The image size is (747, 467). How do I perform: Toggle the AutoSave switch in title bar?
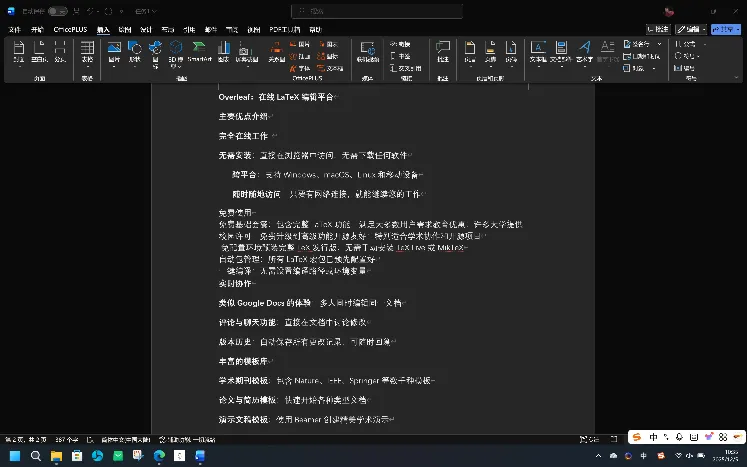click(58, 11)
